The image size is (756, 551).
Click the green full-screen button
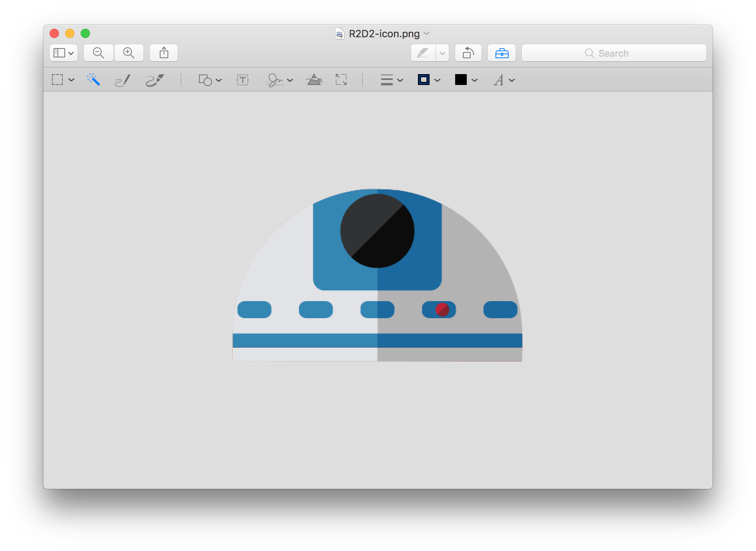85,33
